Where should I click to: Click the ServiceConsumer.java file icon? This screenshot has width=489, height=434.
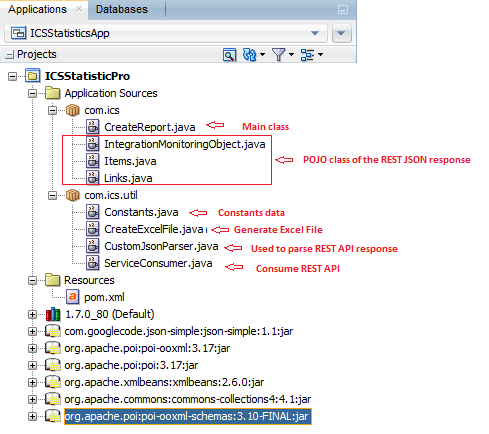[x=92, y=263]
